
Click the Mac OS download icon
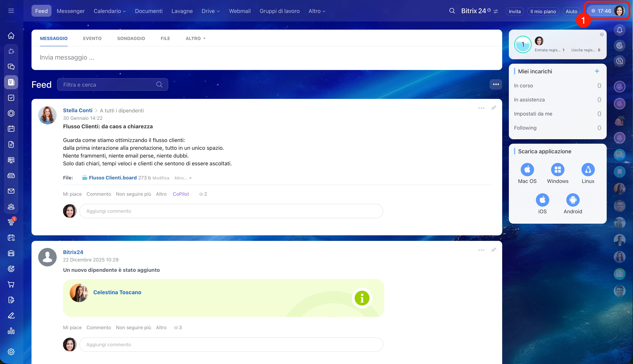527,170
